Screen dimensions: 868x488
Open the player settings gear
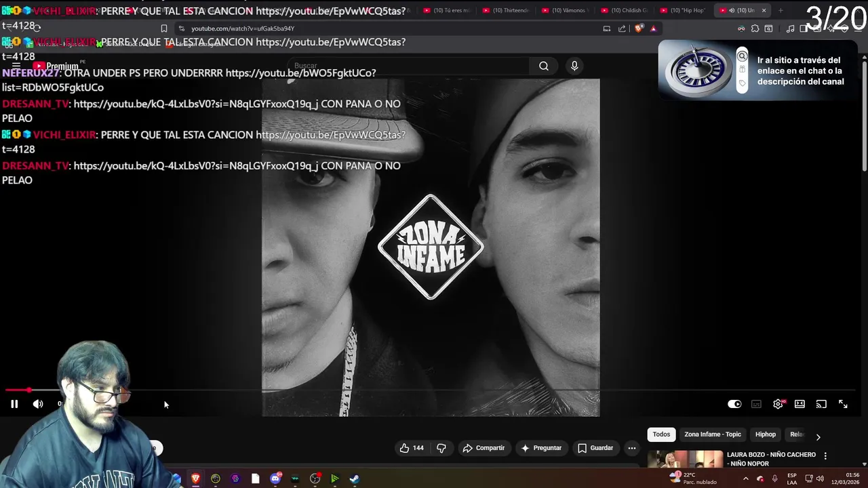[778, 404]
